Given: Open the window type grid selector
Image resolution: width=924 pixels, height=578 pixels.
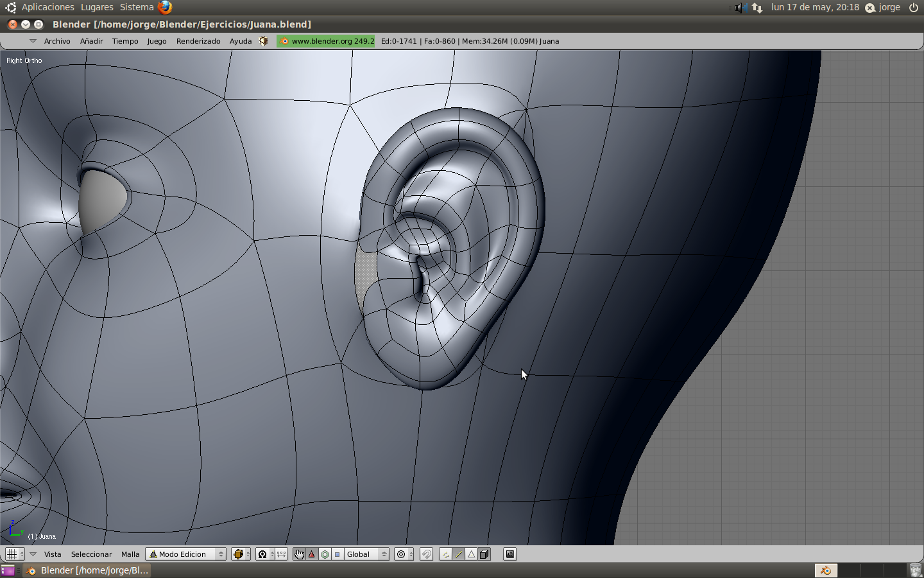Looking at the screenshot, I should tap(15, 554).
